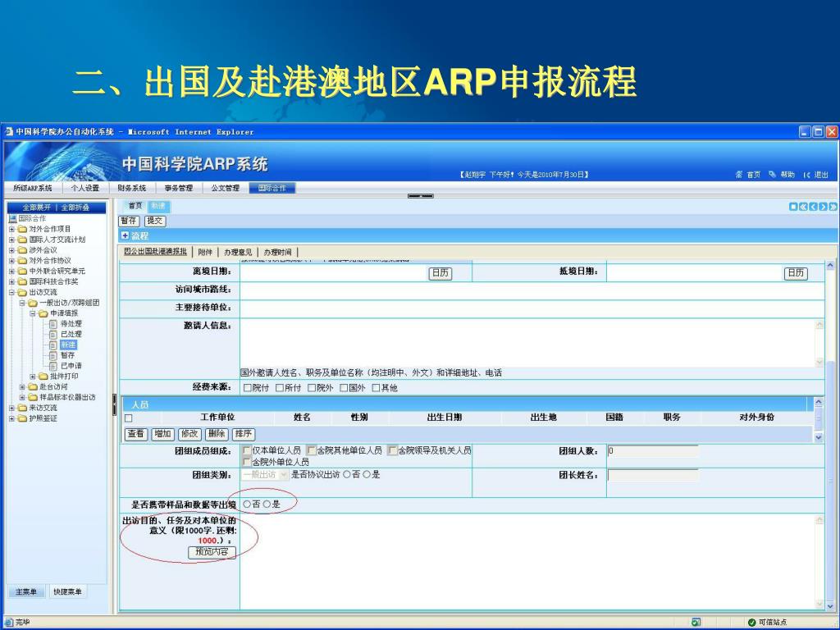Expand the 国际人才交流计划 tree node

(x=11, y=240)
